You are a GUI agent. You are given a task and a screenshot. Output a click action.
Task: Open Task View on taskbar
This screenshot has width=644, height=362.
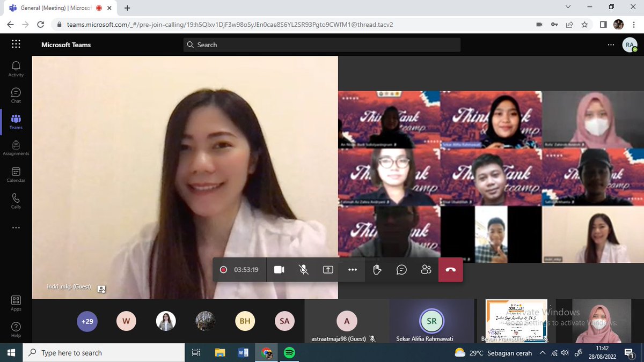[x=196, y=353]
